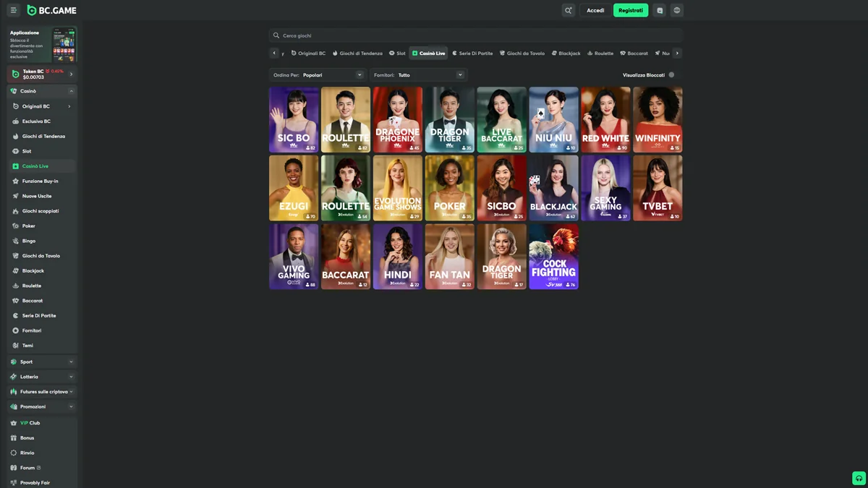Open the search icon in header
Viewport: 868px width, 488px height.
[x=569, y=10]
